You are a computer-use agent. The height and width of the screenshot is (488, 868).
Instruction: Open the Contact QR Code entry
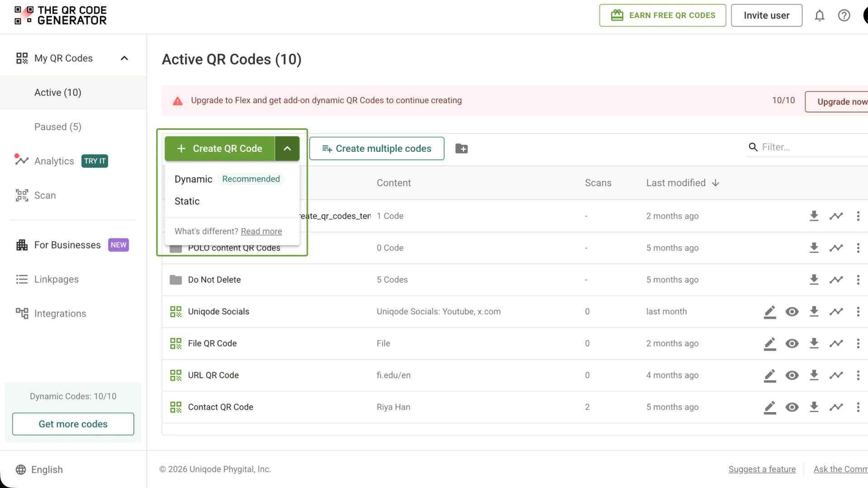coord(220,408)
